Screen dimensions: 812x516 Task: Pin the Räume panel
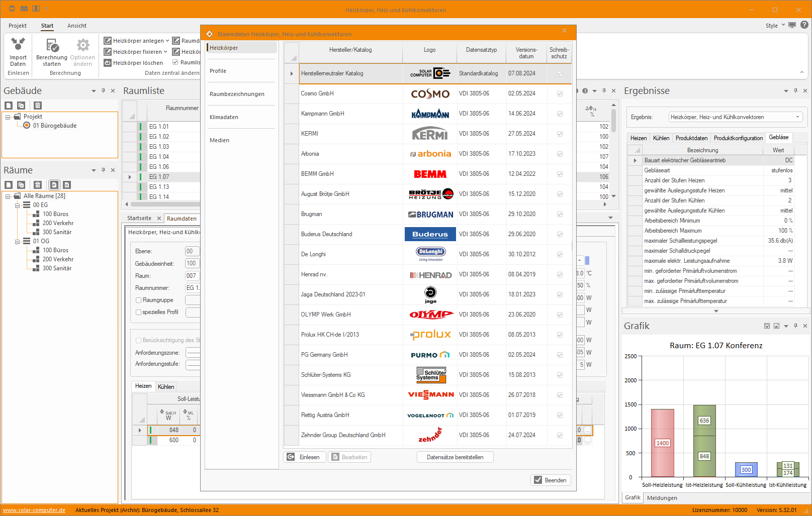coord(103,170)
